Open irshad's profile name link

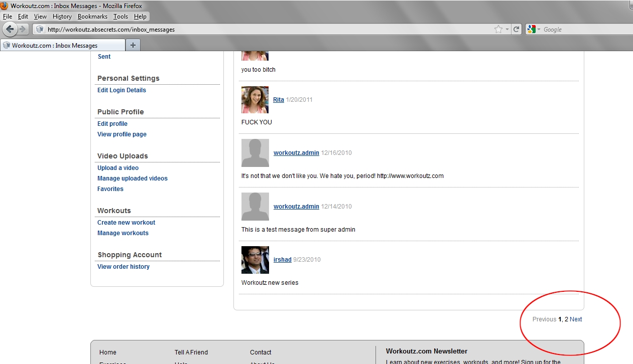pos(283,260)
